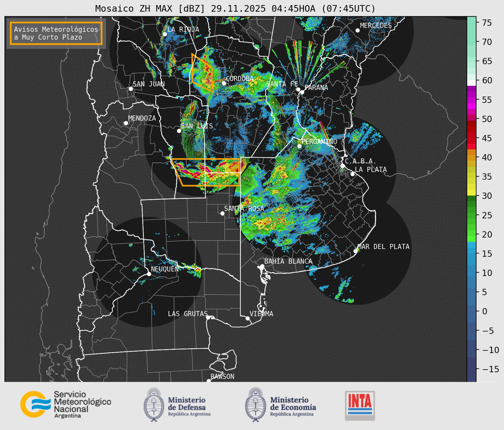Select the Córdoba city marker dot
This screenshot has width=504, height=430.
tap(224, 83)
